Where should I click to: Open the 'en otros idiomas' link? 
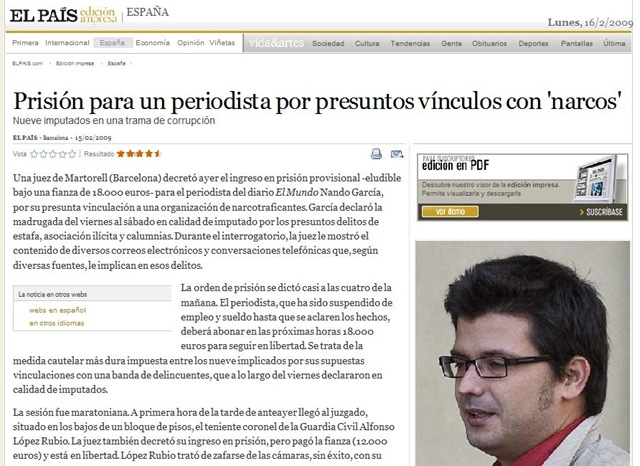click(57, 323)
